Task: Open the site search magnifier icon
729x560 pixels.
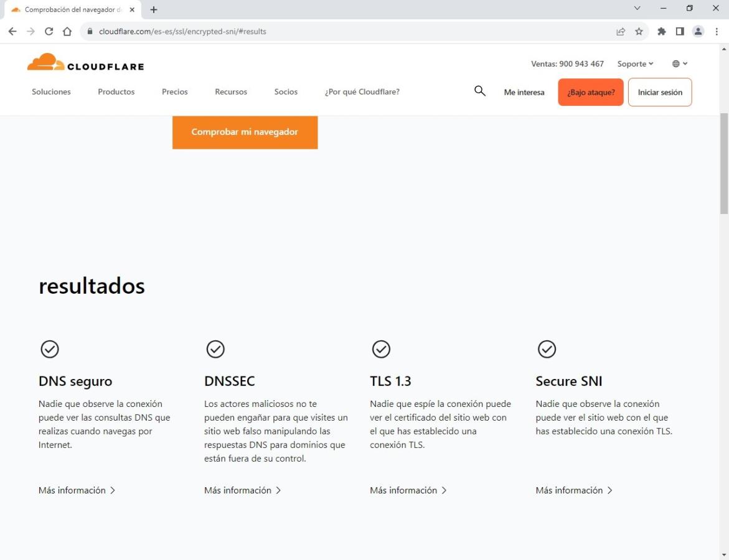Action: coord(479,91)
